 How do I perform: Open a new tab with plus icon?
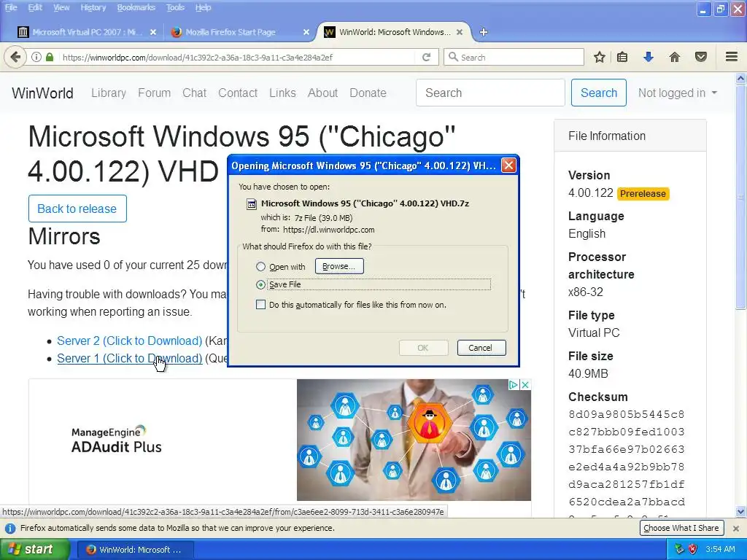[484, 32]
